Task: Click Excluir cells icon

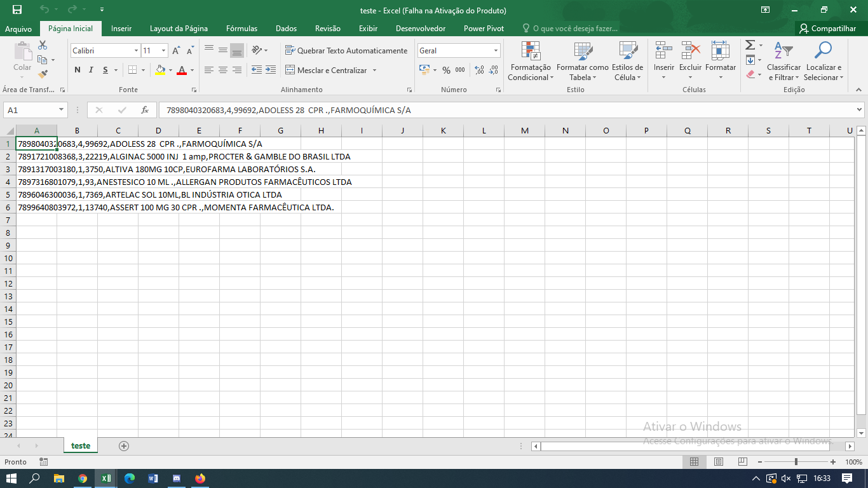Action: (691, 51)
